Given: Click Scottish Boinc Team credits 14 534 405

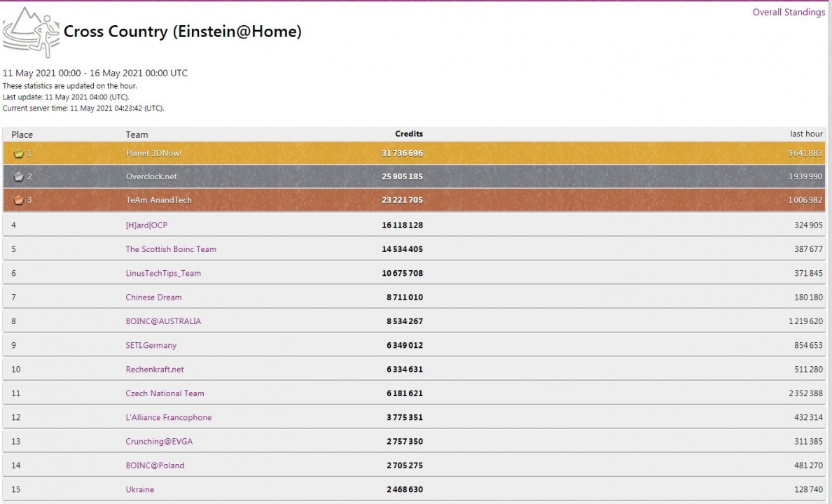Looking at the screenshot, I should (x=402, y=249).
